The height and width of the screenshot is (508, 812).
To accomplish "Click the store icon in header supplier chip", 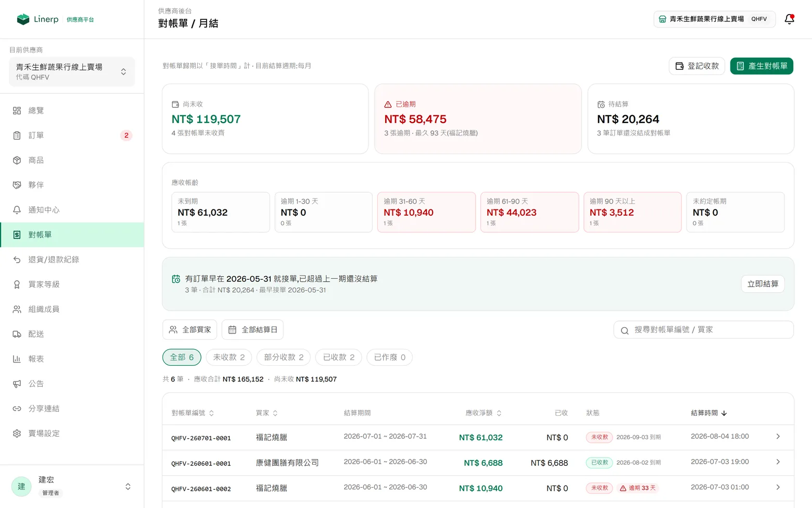I will (x=663, y=19).
